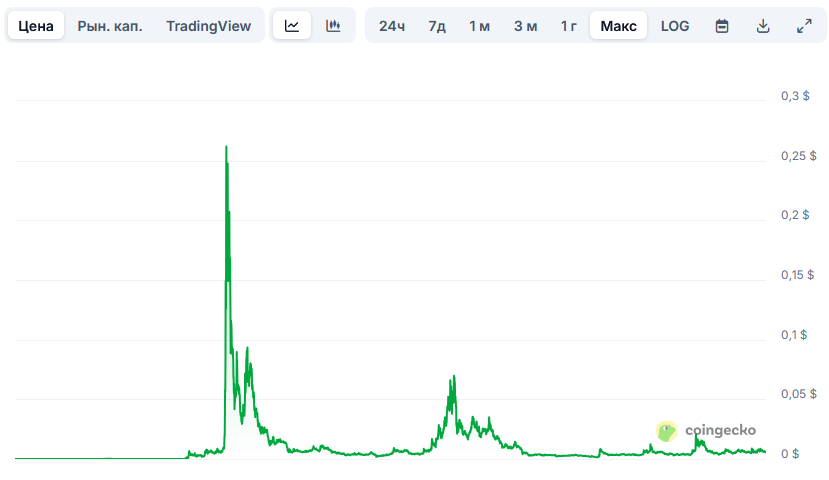Select the Макс time range
Screen dimensions: 829x480
click(x=619, y=25)
